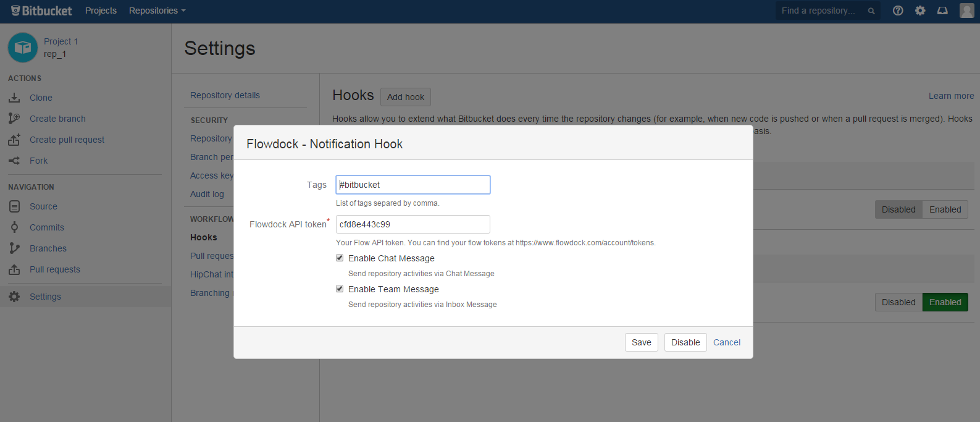The height and width of the screenshot is (422, 980).
Task: Open the Audit log settings page
Action: click(207, 194)
